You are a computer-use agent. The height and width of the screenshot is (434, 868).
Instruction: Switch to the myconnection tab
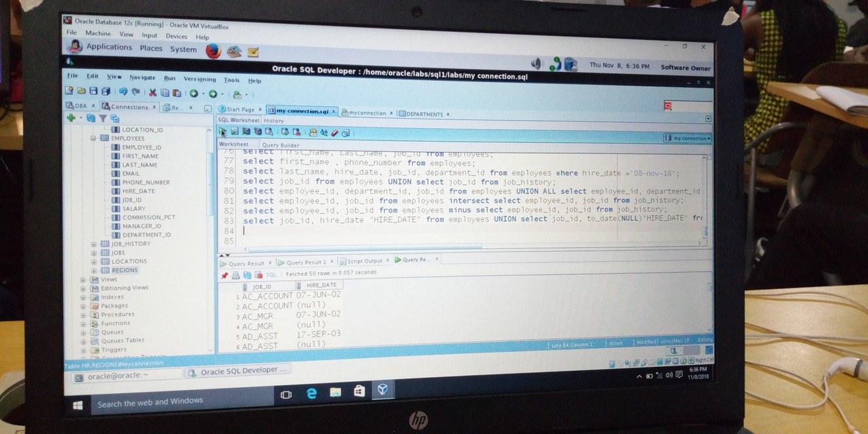click(368, 113)
